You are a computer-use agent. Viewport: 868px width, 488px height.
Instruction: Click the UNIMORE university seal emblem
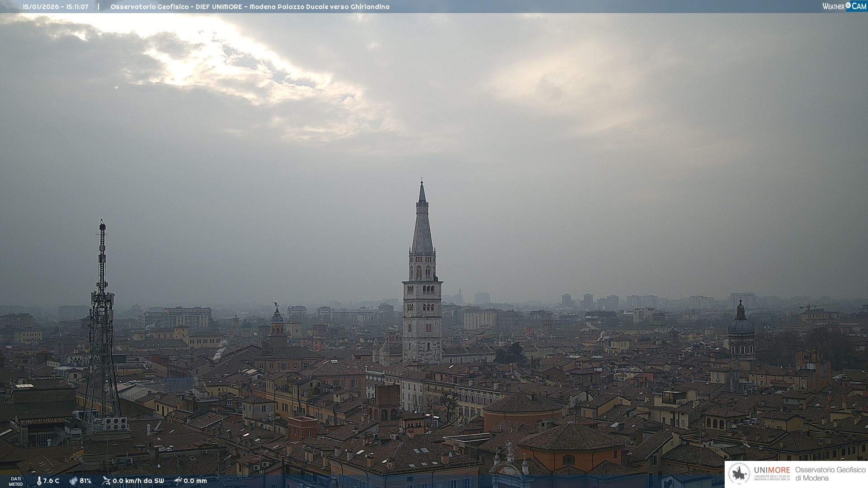739,474
